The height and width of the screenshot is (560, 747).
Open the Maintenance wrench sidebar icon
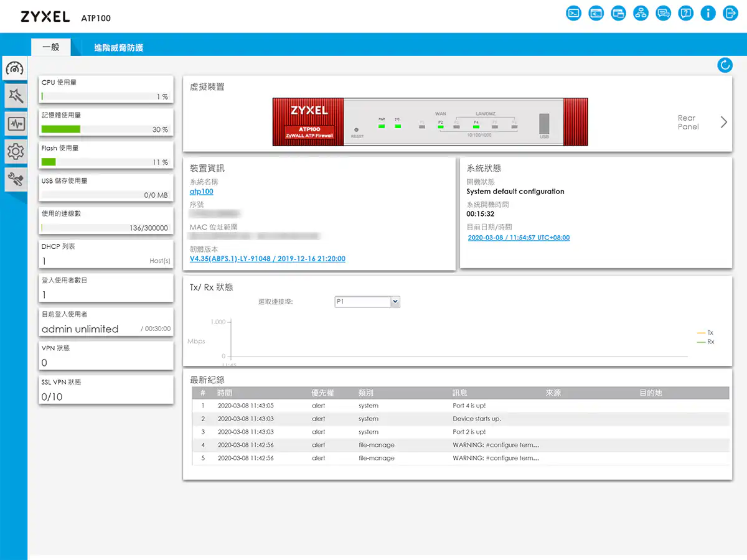point(15,179)
